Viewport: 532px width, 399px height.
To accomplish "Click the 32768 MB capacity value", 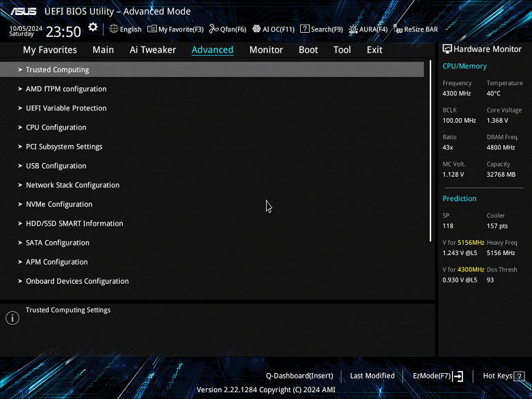I will 501,175.
